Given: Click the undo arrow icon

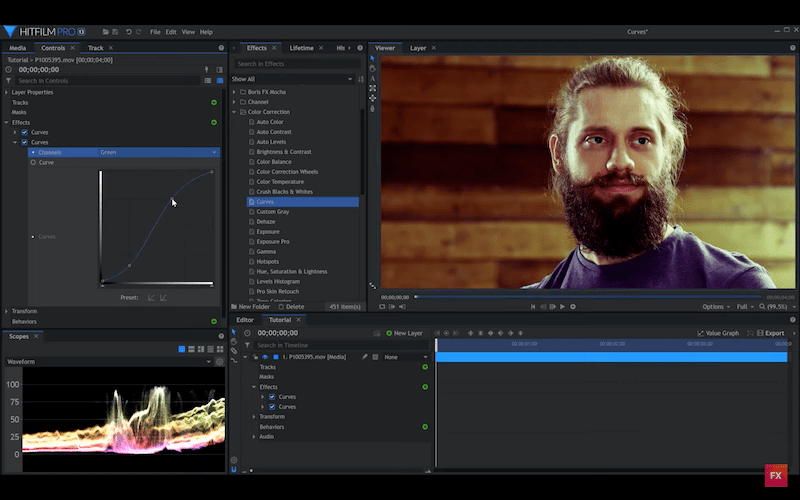Looking at the screenshot, I should click(x=129, y=32).
